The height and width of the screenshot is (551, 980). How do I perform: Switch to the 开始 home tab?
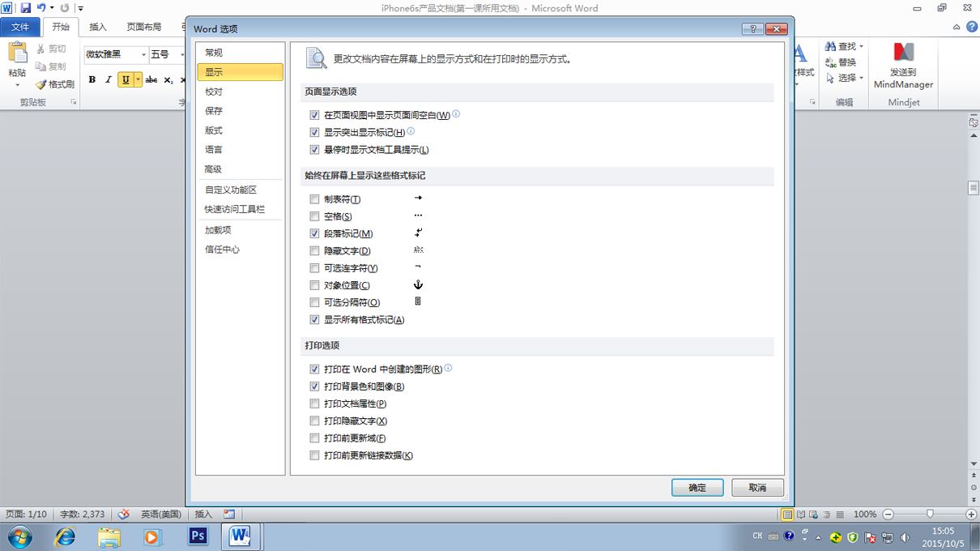click(61, 27)
